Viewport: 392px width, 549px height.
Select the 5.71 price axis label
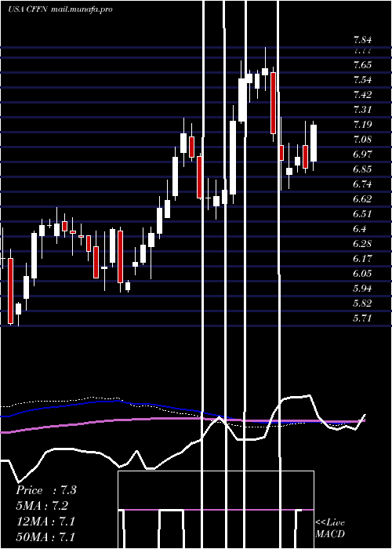point(362,318)
